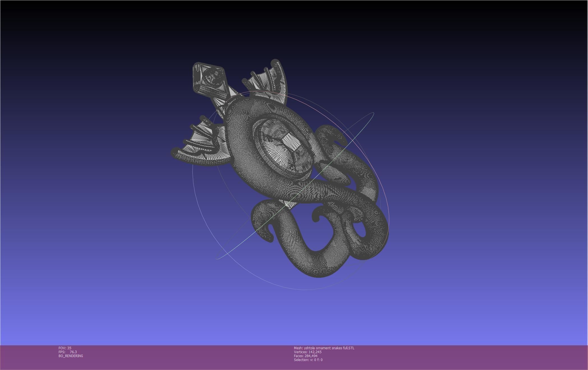
Task: Click the BO_RENDERING status text
Action: tap(71, 356)
